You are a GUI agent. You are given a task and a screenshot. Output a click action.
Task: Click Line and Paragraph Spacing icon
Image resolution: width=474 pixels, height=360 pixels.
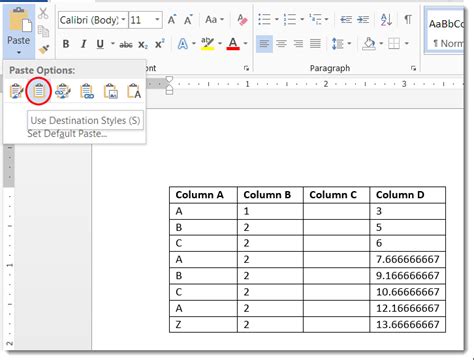[x=337, y=44]
